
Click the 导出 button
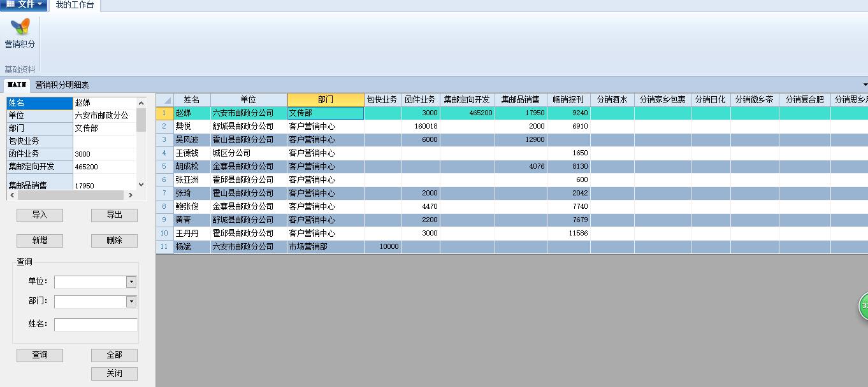coord(114,215)
